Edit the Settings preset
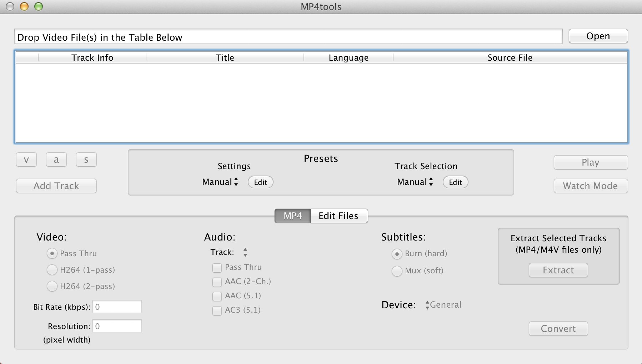Image resolution: width=642 pixels, height=364 pixels. click(260, 182)
